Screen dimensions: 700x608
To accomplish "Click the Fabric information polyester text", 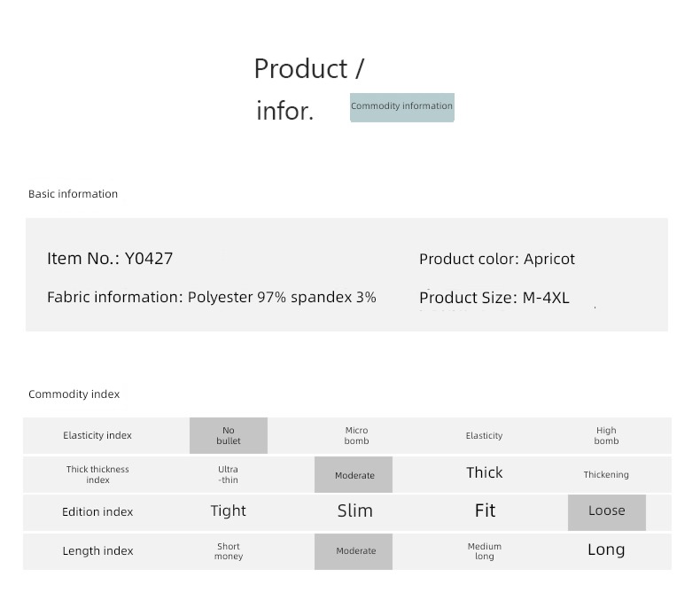I will [212, 297].
